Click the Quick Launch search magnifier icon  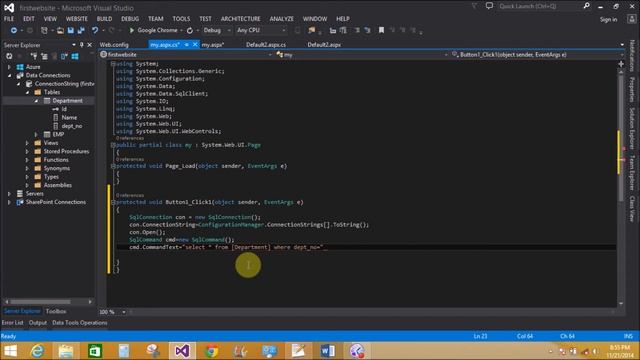point(587,6)
